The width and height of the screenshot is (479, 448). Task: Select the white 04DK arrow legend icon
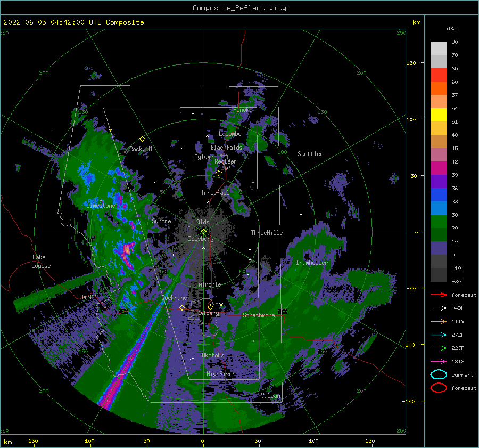[439, 308]
